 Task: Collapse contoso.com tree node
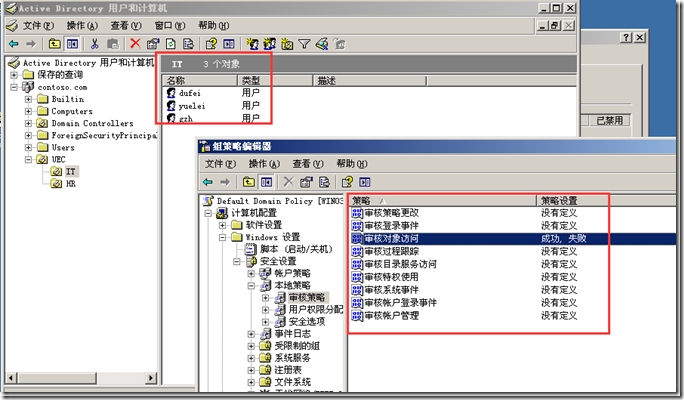(14, 87)
